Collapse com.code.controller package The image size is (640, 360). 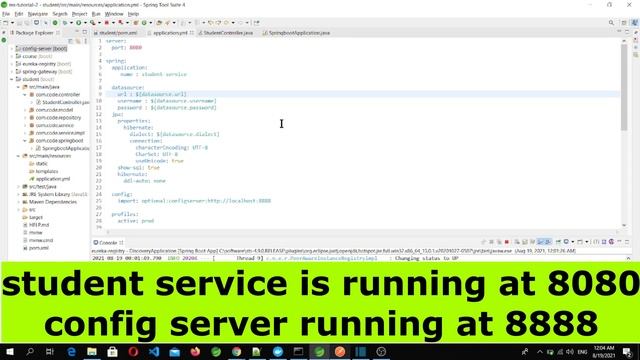tap(25, 95)
